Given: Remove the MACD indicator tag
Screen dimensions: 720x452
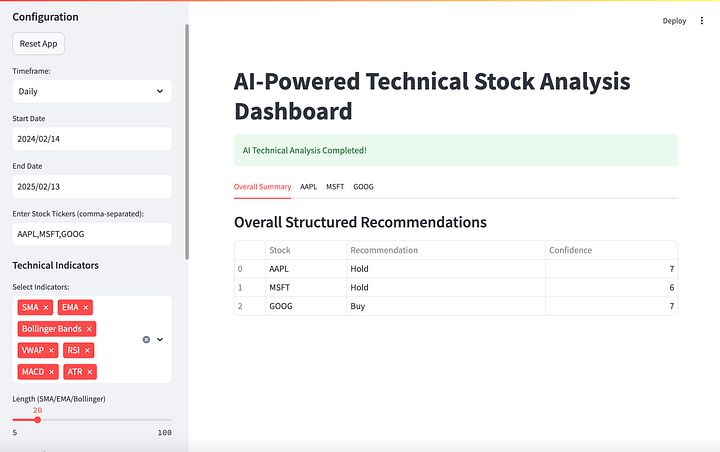Looking at the screenshot, I should pyautogui.click(x=51, y=372).
